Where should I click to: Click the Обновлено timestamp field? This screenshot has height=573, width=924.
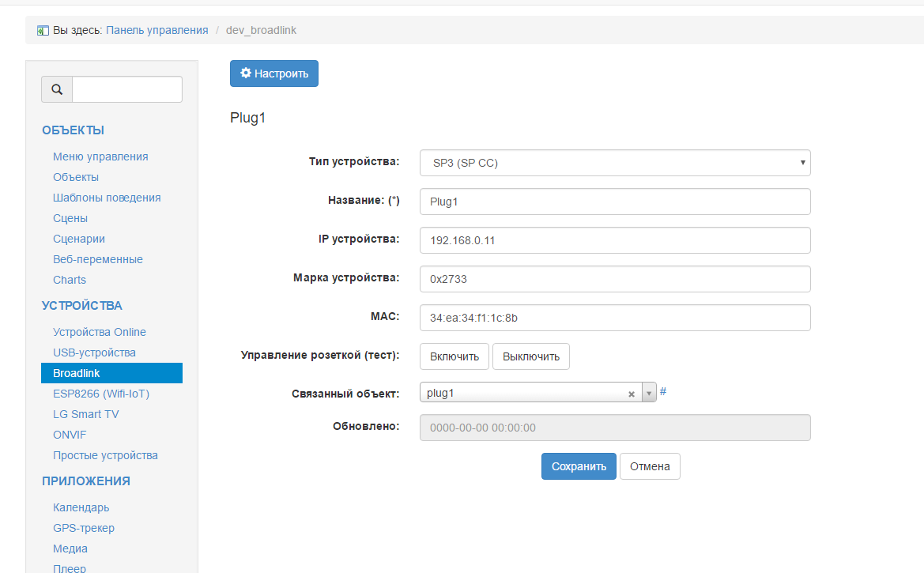pyautogui.click(x=615, y=428)
